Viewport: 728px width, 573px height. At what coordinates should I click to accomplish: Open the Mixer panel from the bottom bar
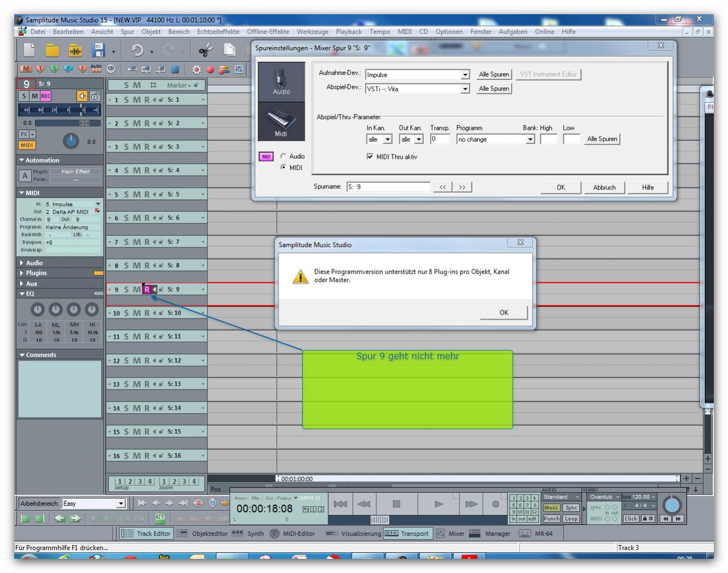pyautogui.click(x=451, y=534)
